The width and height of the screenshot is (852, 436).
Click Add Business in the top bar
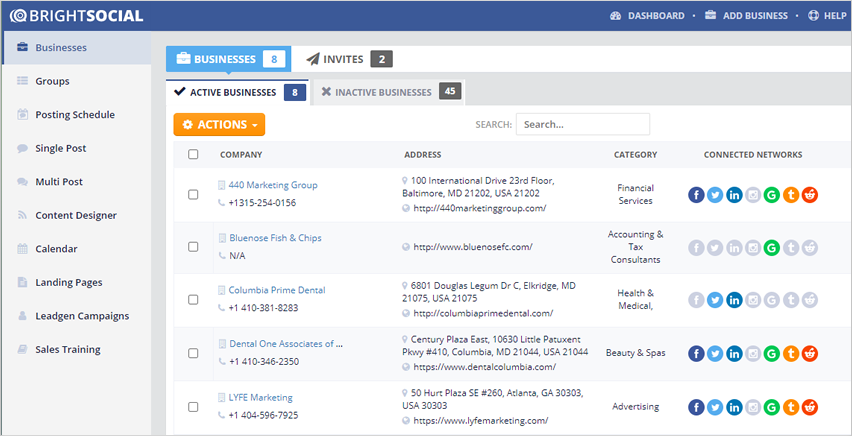(748, 16)
